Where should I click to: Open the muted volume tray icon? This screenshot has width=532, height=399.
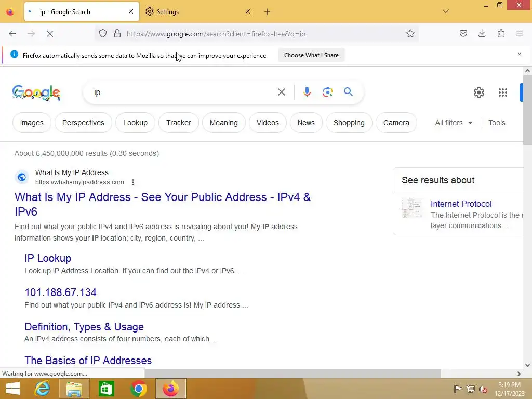coord(483,389)
